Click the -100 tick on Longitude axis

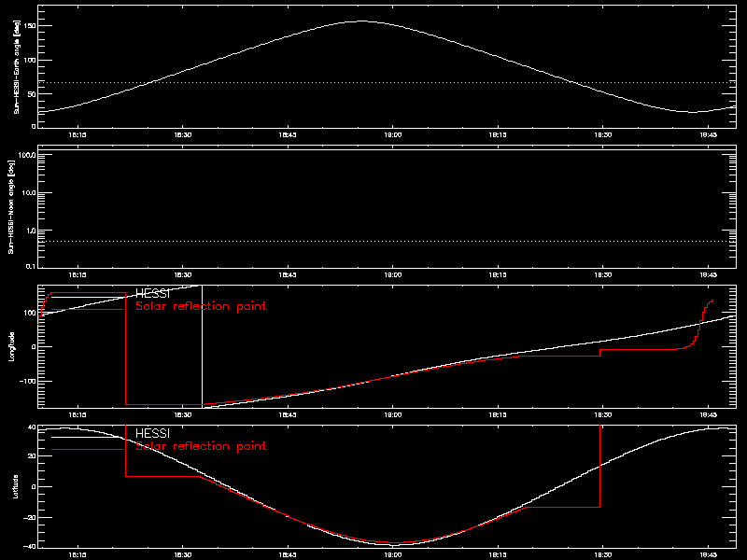tap(29, 382)
